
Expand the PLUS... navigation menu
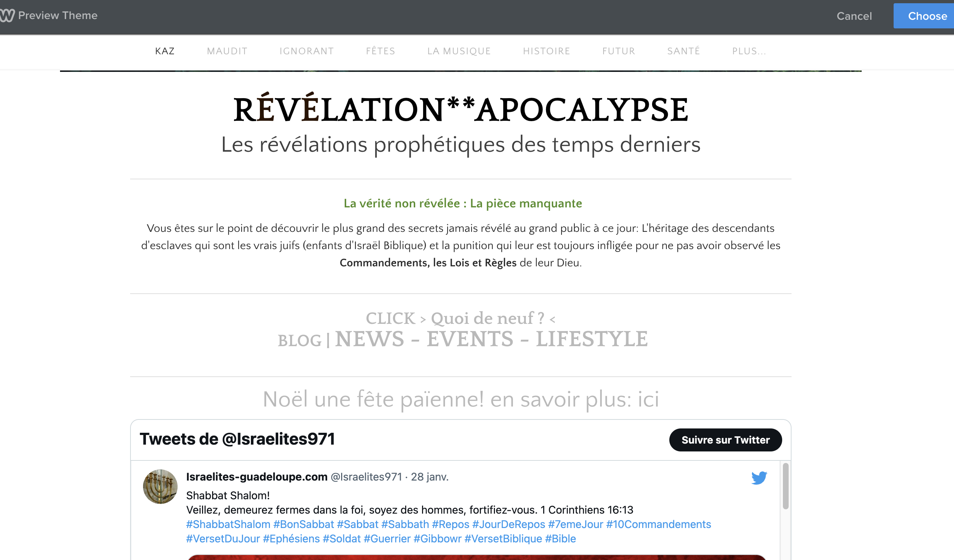tap(749, 51)
